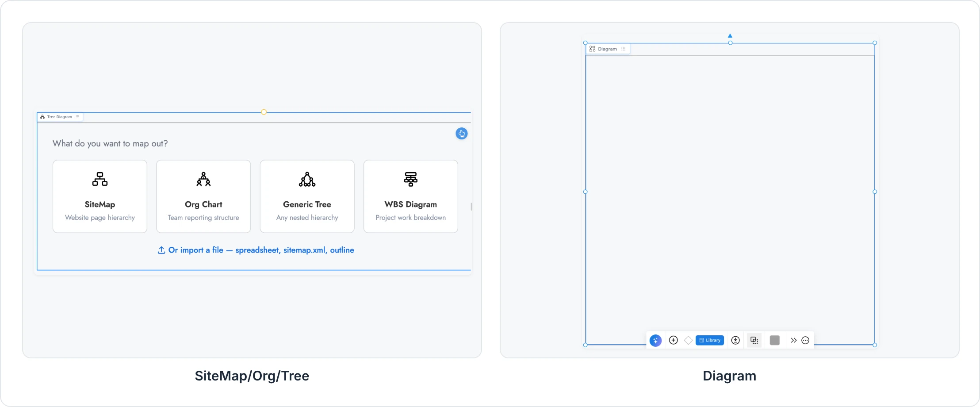Select the Tree Diagram label tab

tap(60, 117)
